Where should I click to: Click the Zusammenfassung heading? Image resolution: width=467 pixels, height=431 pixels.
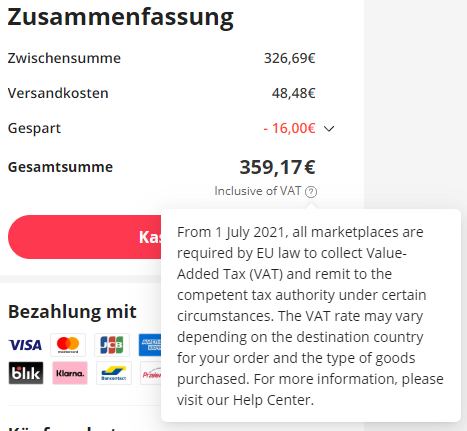(x=121, y=17)
